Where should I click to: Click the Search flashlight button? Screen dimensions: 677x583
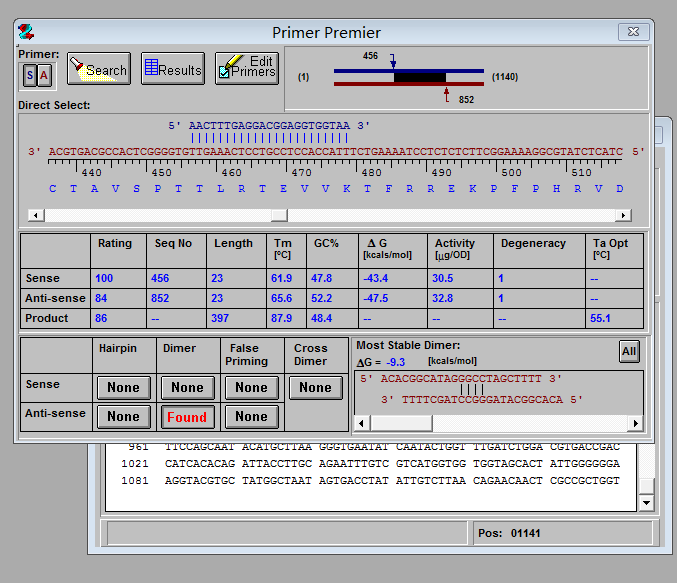98,69
